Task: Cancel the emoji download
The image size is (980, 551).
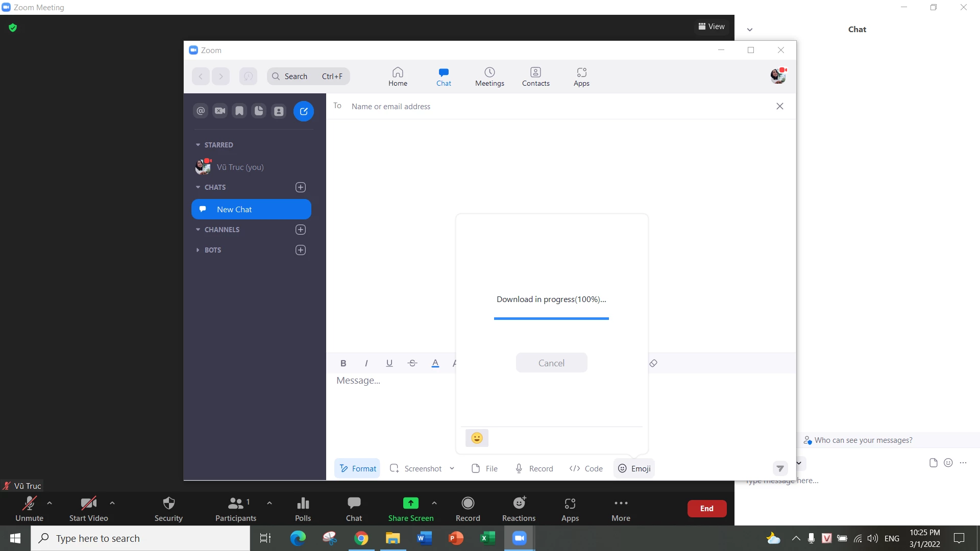Action: click(x=551, y=363)
